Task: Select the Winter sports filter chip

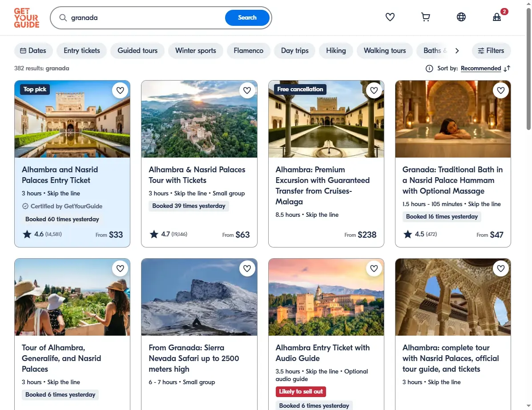Action: (x=195, y=51)
